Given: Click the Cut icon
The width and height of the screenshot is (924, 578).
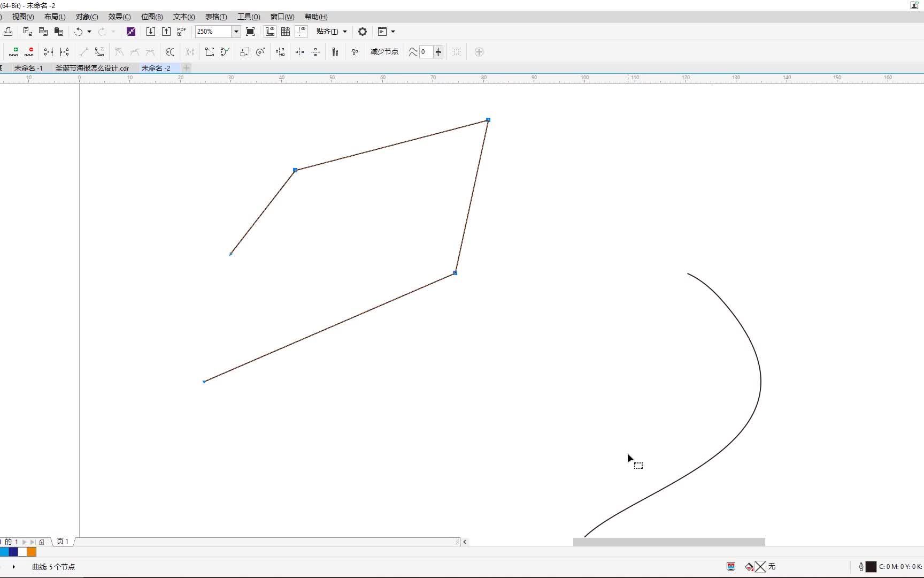Looking at the screenshot, I should click(x=28, y=32).
